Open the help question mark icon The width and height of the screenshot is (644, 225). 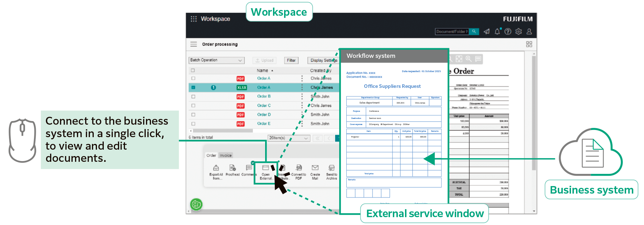[x=508, y=32]
